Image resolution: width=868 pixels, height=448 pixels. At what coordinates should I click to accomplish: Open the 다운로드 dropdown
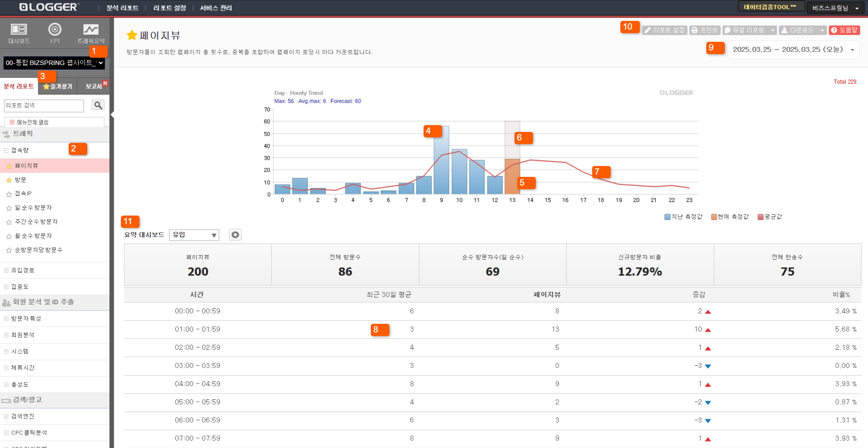click(803, 30)
